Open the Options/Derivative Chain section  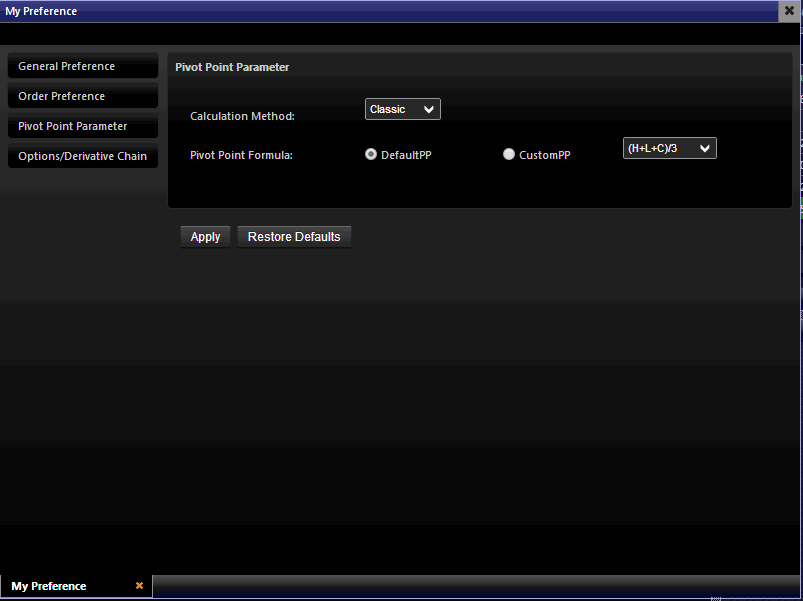(83, 156)
